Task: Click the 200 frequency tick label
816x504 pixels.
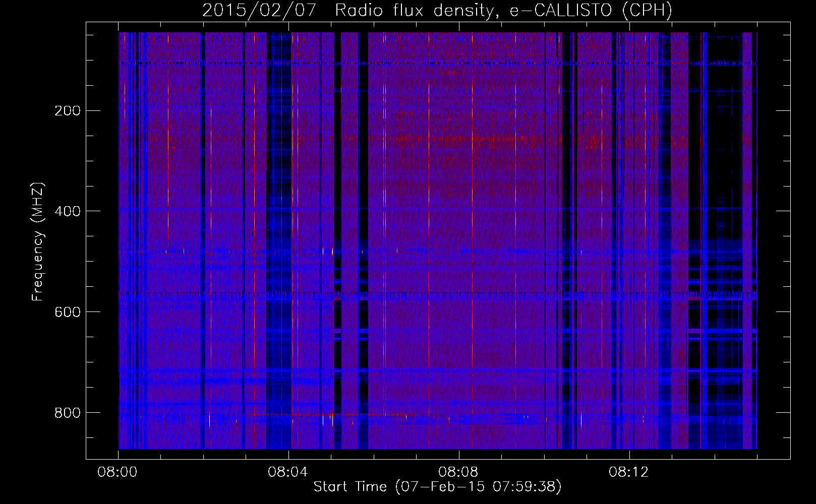Action: (68, 110)
